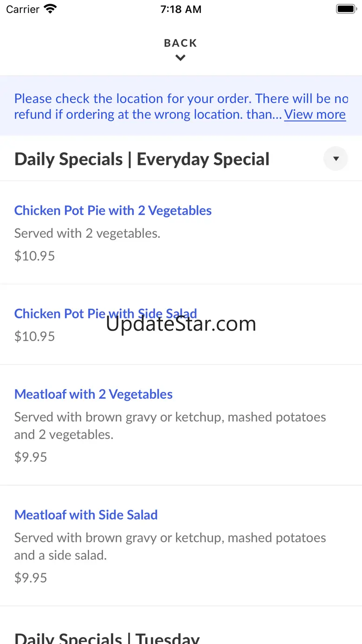Select Chicken Pot Pie with 2 Vegetables
This screenshot has width=362, height=644.
pos(113,210)
